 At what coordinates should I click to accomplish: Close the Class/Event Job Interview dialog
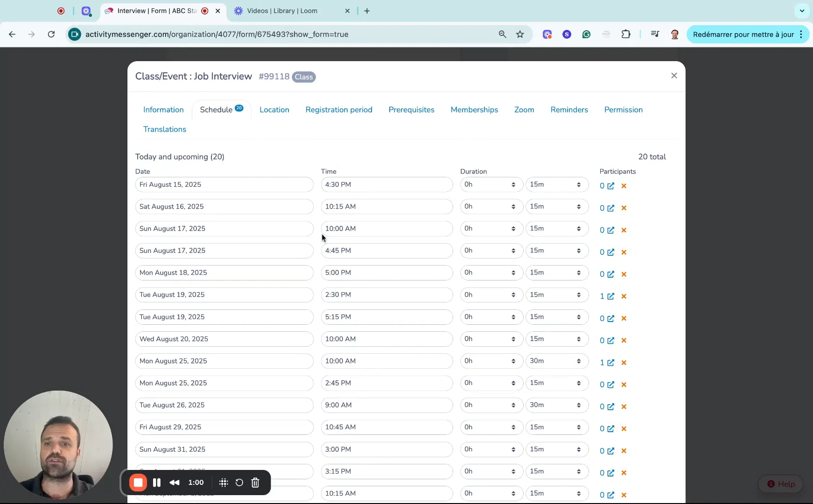tap(674, 76)
